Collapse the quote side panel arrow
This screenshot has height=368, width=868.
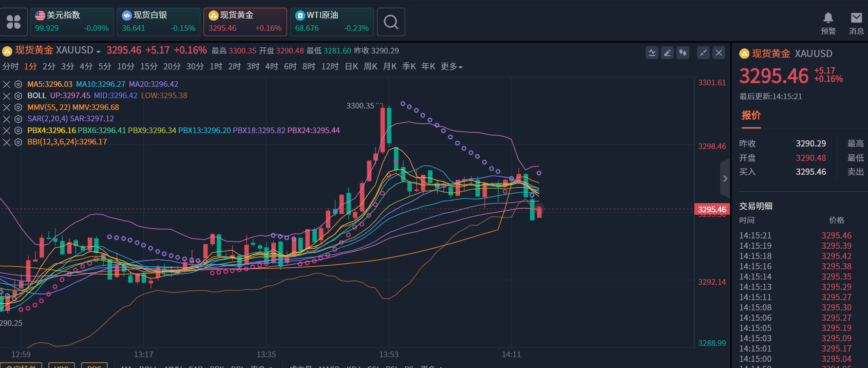(725, 178)
